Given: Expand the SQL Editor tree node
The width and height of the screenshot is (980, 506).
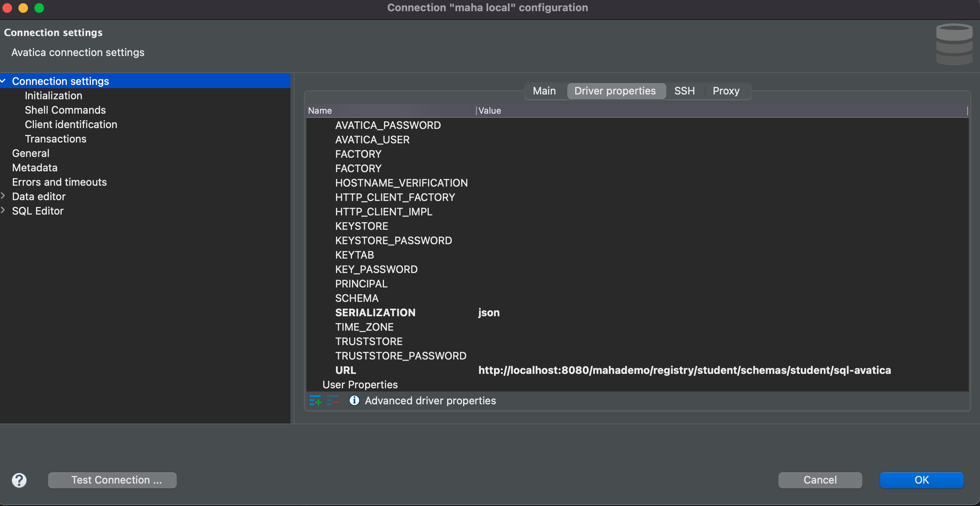Looking at the screenshot, I should 4,211.
